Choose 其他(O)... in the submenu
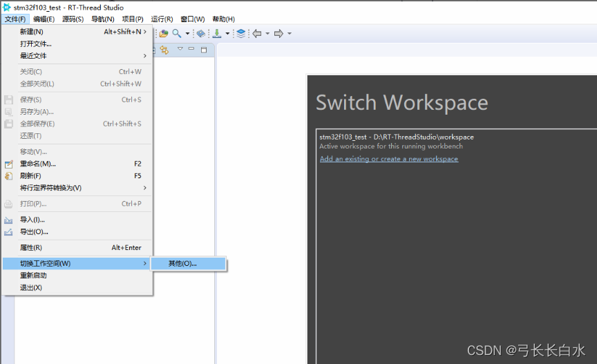Screen dimensions: 597x364 [189, 263]
